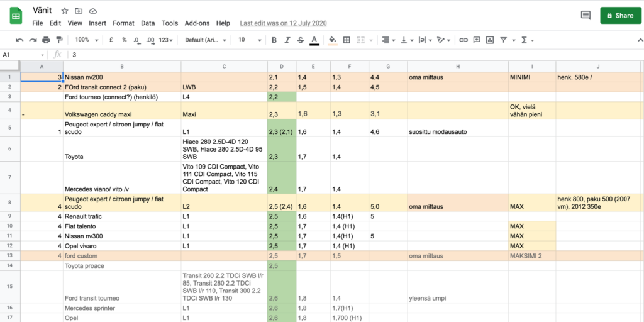
Task: Open text wrapping dropdown
Action: (x=425, y=40)
